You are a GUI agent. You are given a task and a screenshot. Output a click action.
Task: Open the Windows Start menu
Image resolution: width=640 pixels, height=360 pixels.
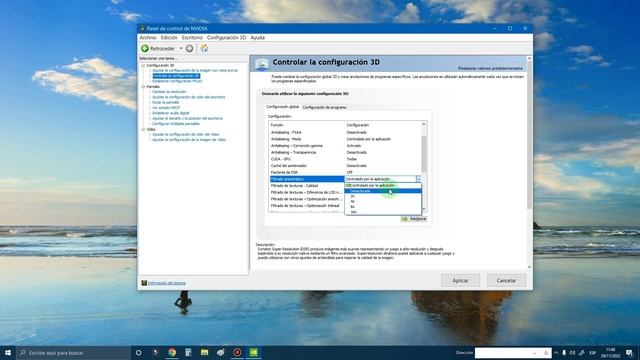[8, 353]
